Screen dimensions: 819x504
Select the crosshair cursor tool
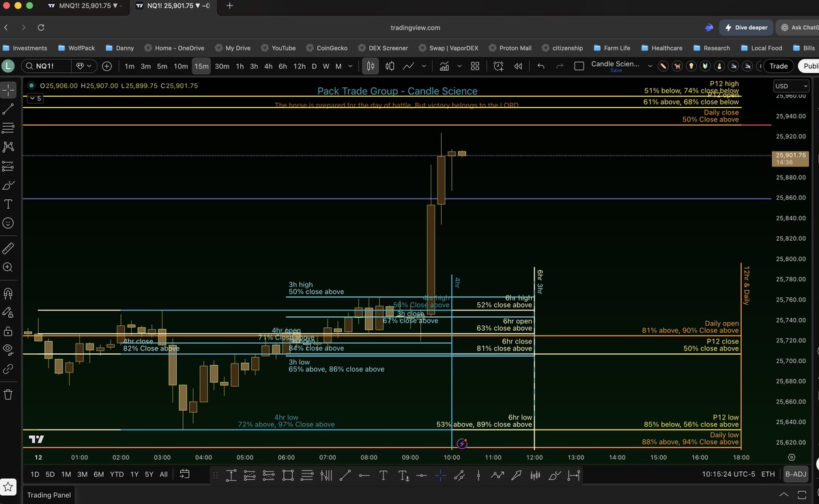pyautogui.click(x=8, y=90)
